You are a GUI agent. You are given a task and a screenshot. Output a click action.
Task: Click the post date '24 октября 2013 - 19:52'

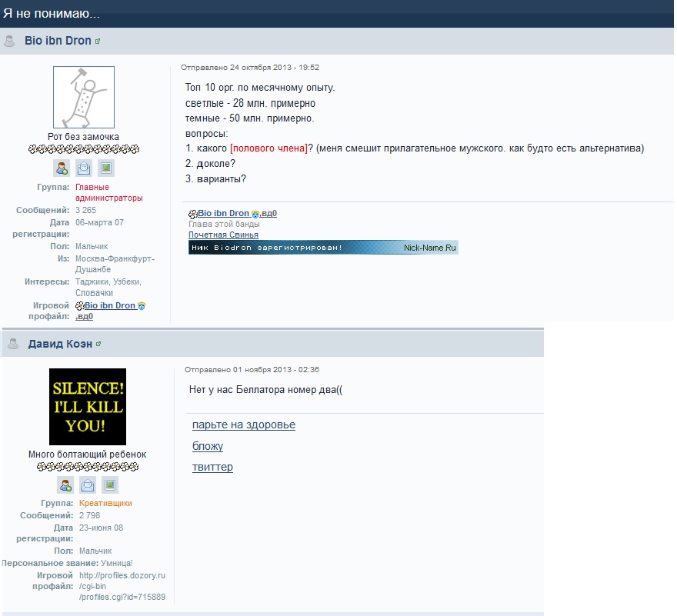tap(274, 68)
